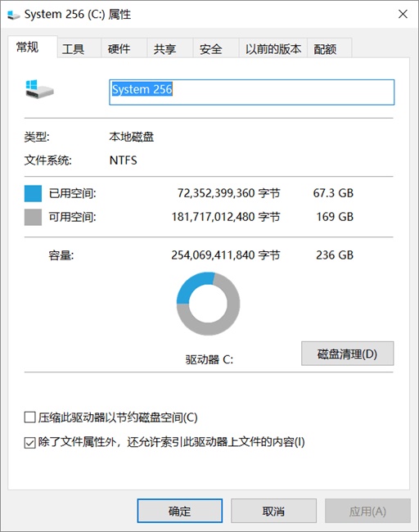Enable 压缩此驱动器以节约磁盘空间 checkbox
This screenshot has width=419, height=532.
[29, 417]
